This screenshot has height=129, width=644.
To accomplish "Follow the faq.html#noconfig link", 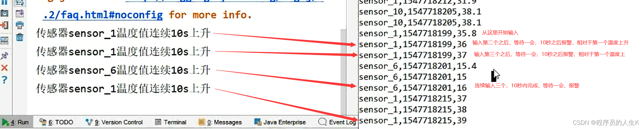I will (103, 15).
